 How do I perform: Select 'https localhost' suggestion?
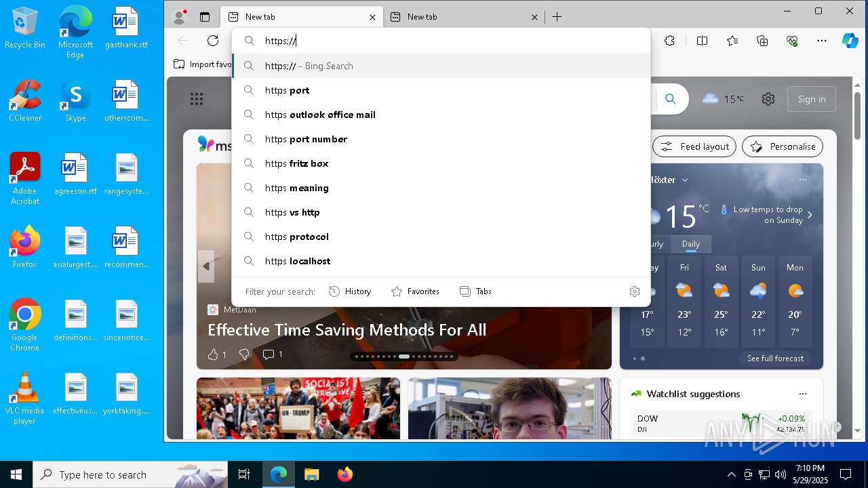click(441, 261)
